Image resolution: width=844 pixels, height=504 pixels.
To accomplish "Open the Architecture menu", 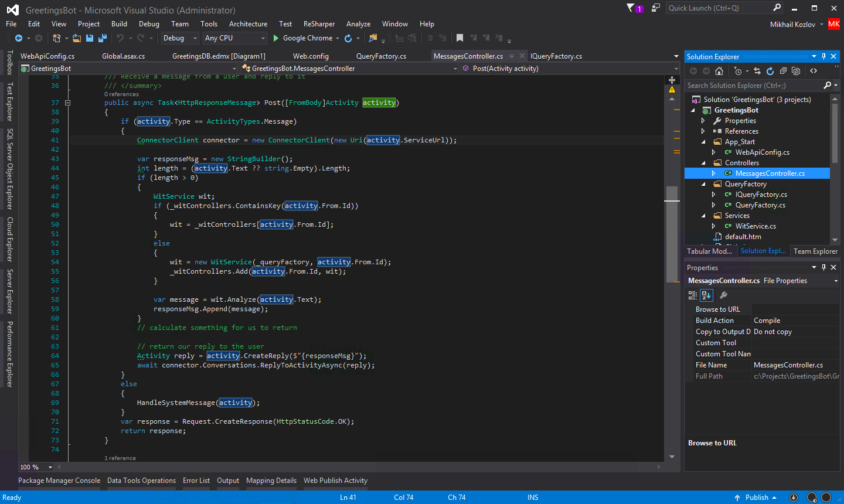I will 248,24.
